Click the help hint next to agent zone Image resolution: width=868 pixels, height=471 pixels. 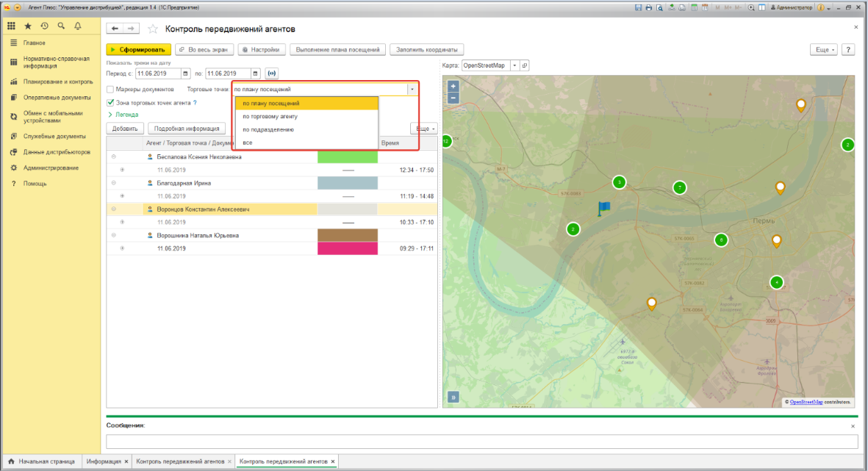[195, 103]
